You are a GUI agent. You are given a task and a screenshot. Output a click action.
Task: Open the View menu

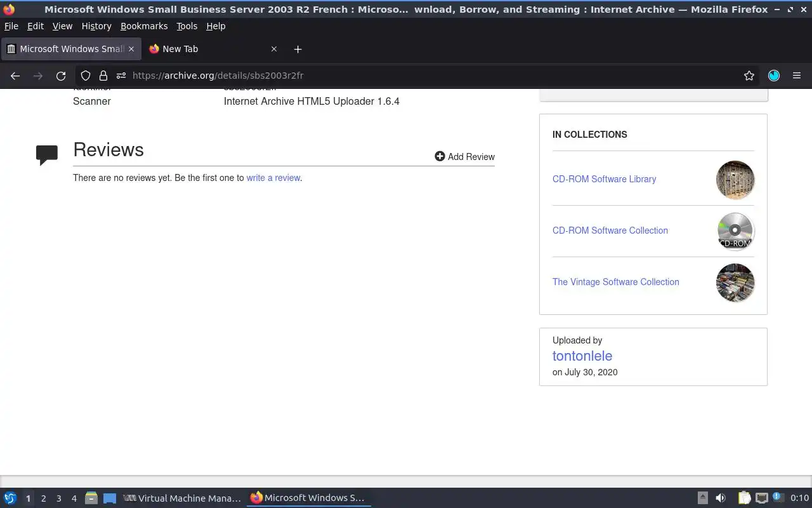tap(62, 26)
